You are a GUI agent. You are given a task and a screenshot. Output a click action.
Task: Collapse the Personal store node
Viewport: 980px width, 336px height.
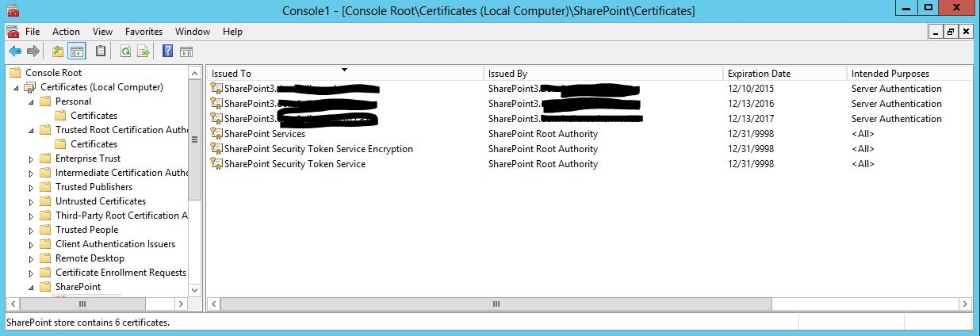coord(32,102)
